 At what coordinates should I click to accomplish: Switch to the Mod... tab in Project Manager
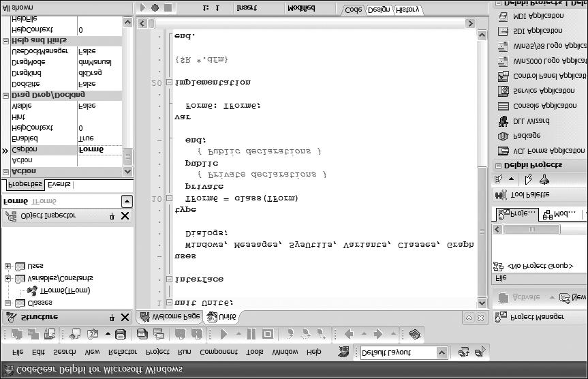pyautogui.click(x=559, y=214)
